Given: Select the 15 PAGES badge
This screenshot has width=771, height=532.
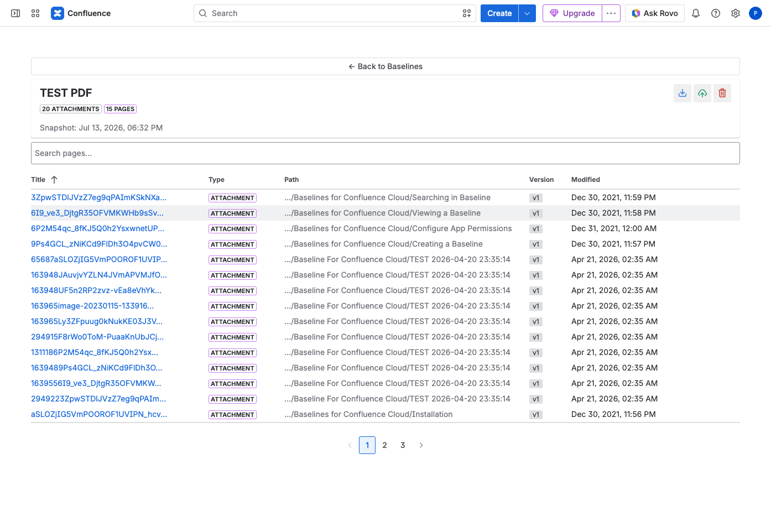Looking at the screenshot, I should (x=120, y=109).
